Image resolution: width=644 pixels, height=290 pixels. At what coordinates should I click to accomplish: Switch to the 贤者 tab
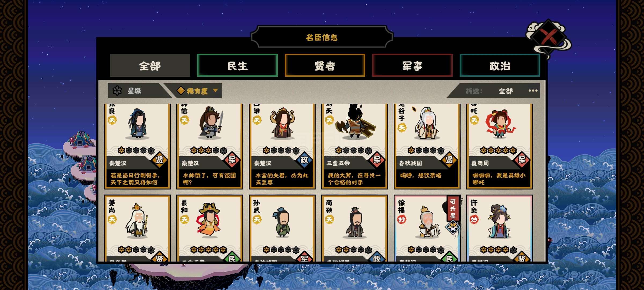click(x=325, y=66)
